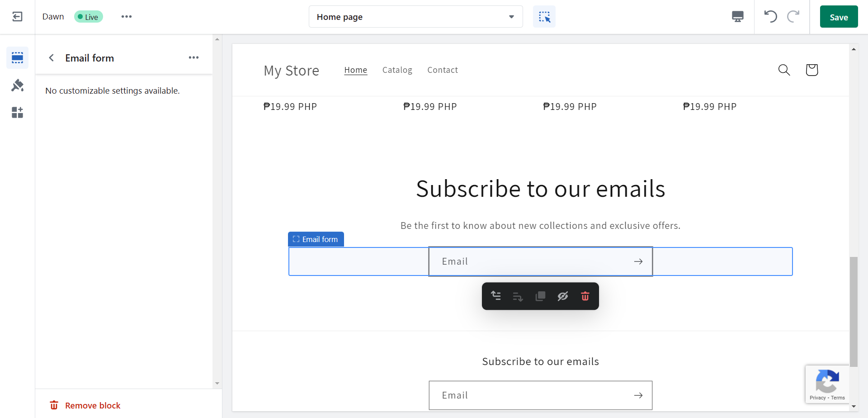868x418 pixels.
Task: Open the Sections panel in sidebar
Action: tap(17, 57)
